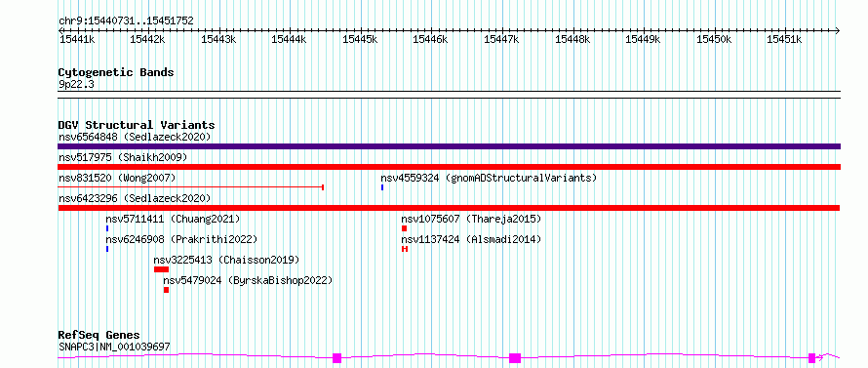This screenshot has width=868, height=368.
Task: Open the nsv517975 (Shaikh2009) label
Action: [x=123, y=157]
